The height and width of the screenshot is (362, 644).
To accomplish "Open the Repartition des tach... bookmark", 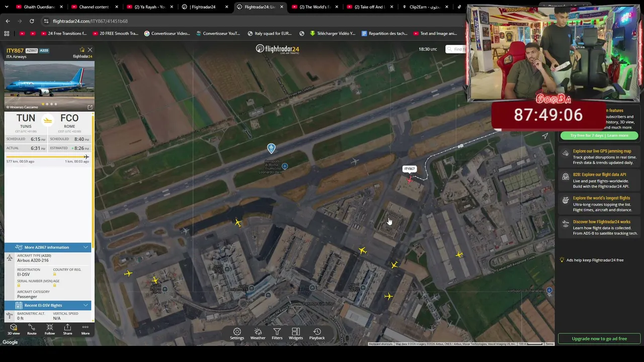I will click(x=384, y=34).
